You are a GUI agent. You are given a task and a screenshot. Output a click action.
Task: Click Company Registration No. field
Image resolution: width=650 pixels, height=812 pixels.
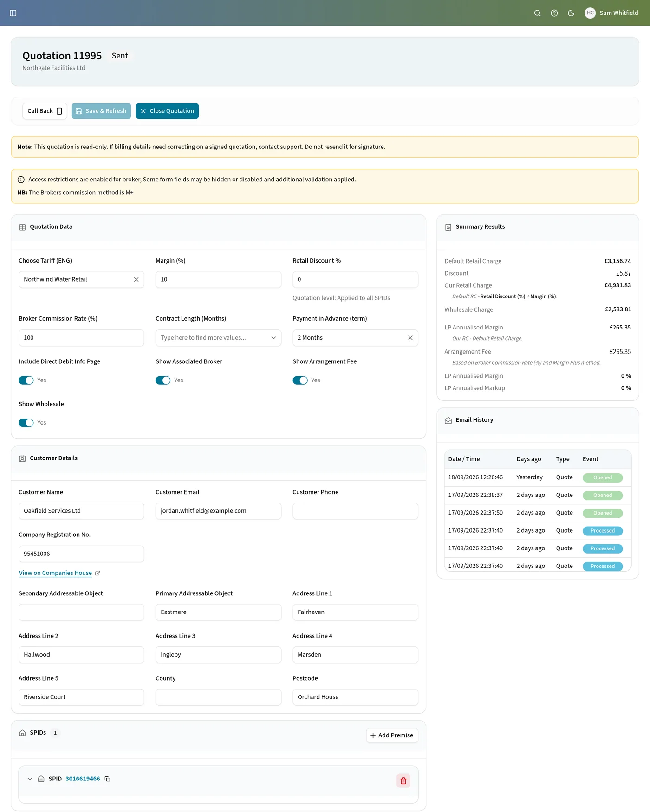click(x=81, y=554)
